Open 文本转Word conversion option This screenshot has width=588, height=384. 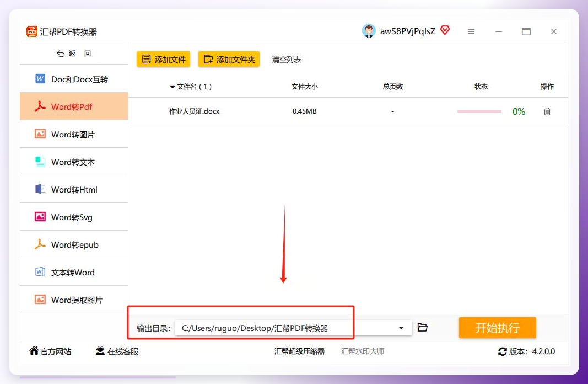point(74,272)
